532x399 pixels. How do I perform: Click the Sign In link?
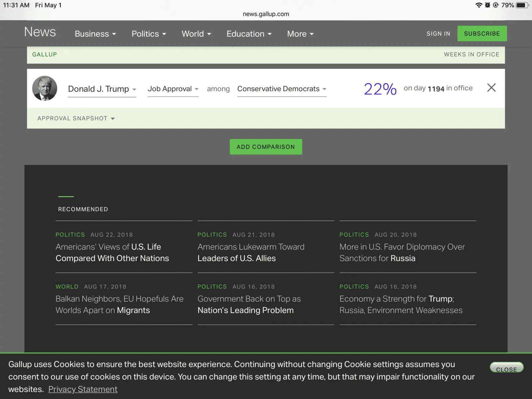(438, 34)
